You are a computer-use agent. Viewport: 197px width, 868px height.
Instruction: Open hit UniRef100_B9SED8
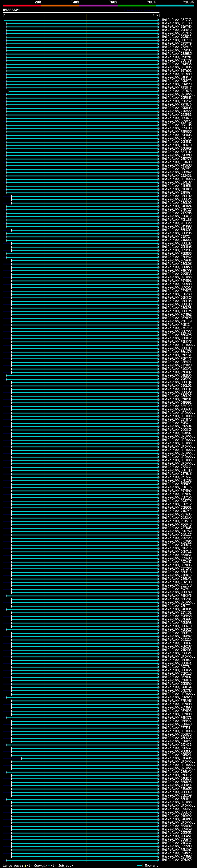click(177, 128)
